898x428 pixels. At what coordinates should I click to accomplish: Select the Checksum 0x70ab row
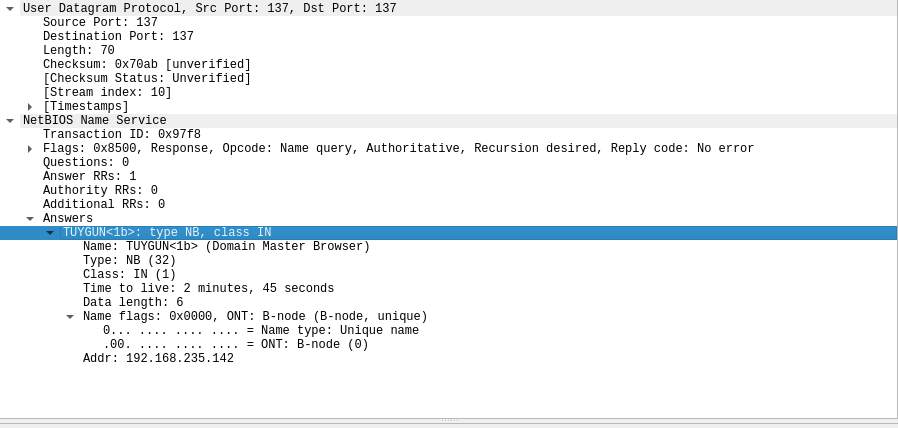point(147,64)
